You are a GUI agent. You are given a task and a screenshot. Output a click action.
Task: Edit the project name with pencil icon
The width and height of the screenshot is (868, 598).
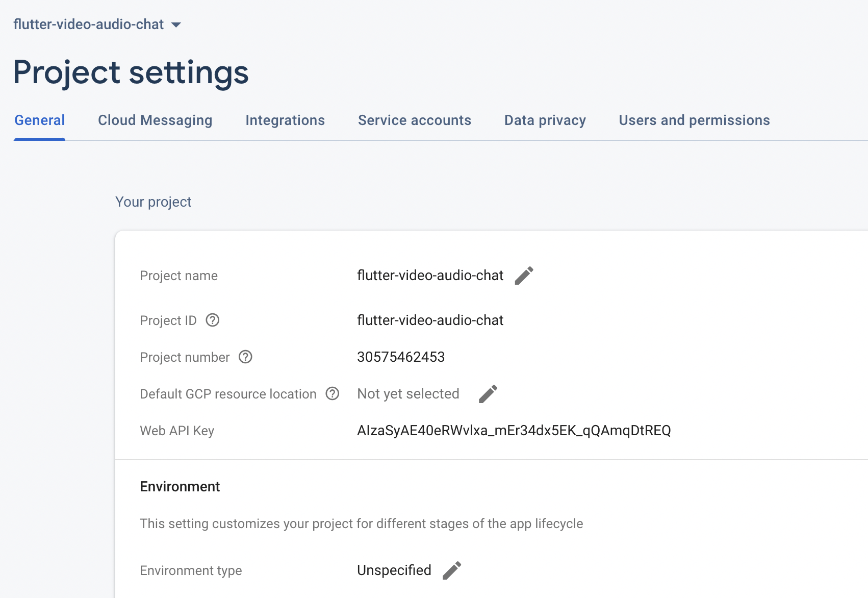(x=524, y=276)
